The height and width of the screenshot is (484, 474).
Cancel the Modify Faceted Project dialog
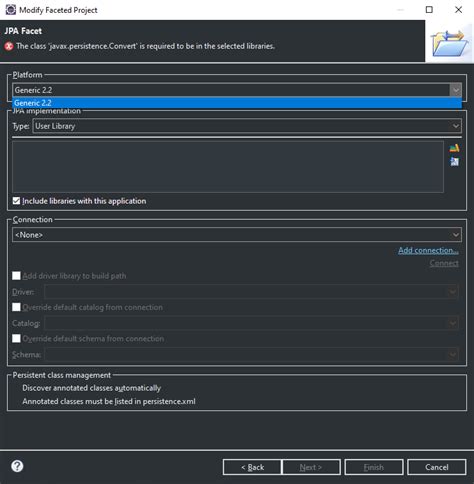point(437,467)
